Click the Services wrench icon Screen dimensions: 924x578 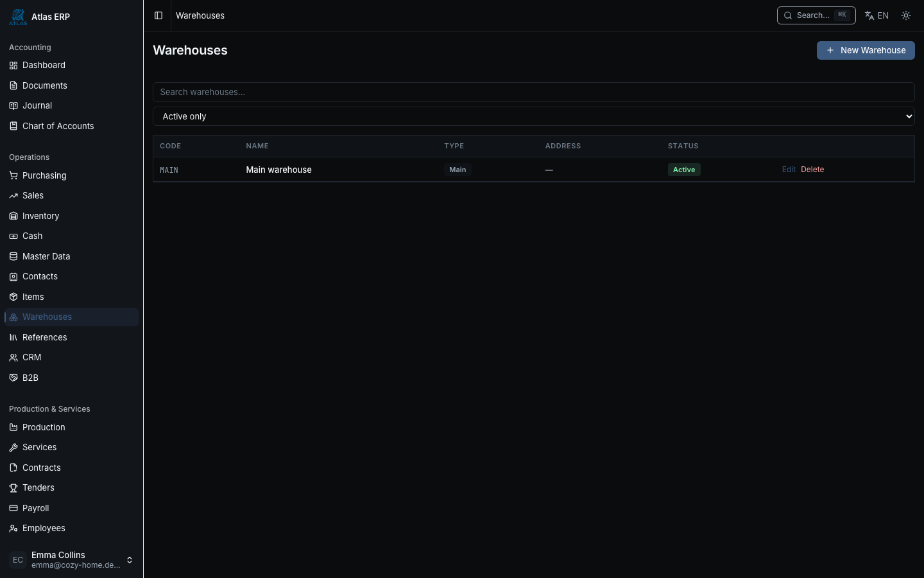[13, 448]
